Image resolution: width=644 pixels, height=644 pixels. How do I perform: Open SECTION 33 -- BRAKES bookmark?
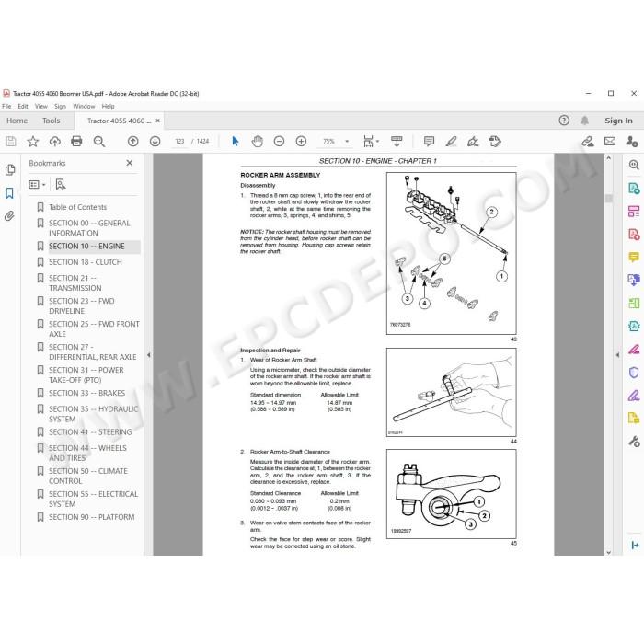87,393
